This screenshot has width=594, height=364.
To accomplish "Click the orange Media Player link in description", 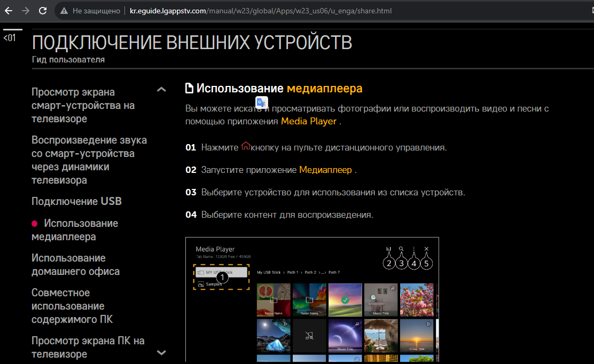I will (x=308, y=121).
